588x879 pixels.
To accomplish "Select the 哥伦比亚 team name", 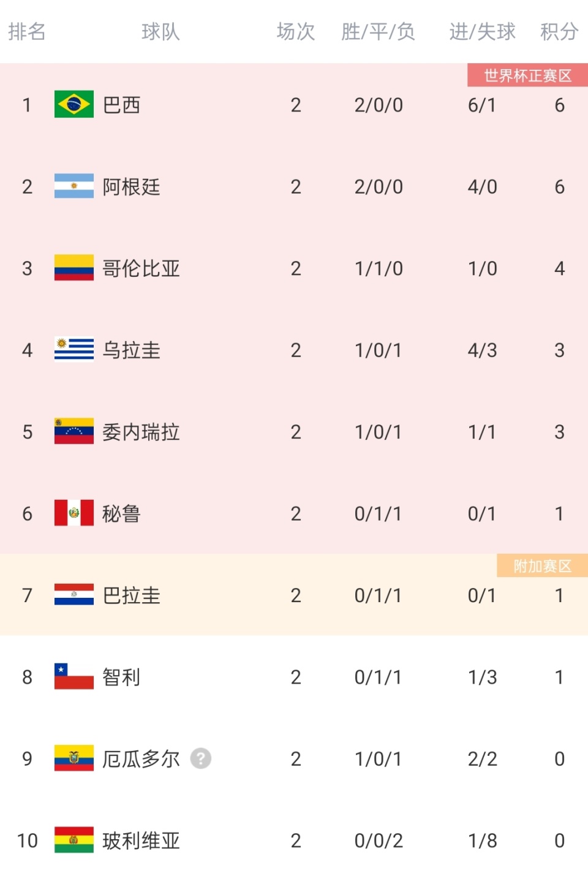I will coord(141,268).
